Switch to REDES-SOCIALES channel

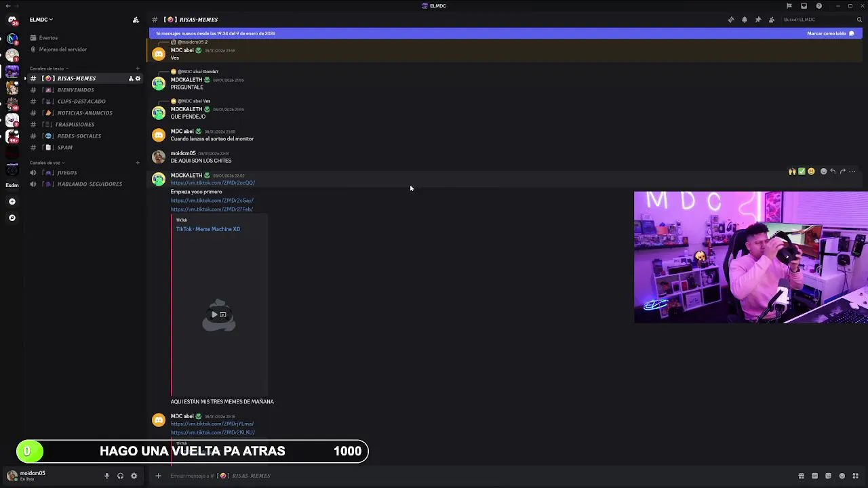click(83, 136)
